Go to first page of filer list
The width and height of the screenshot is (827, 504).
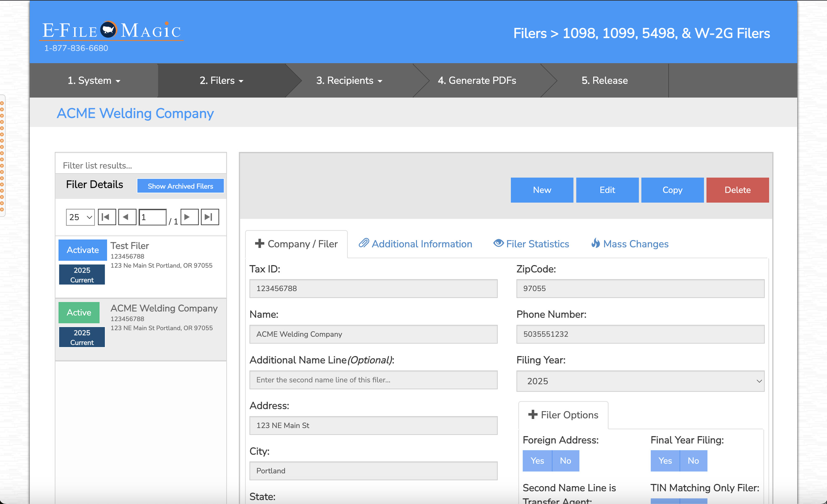[107, 217]
